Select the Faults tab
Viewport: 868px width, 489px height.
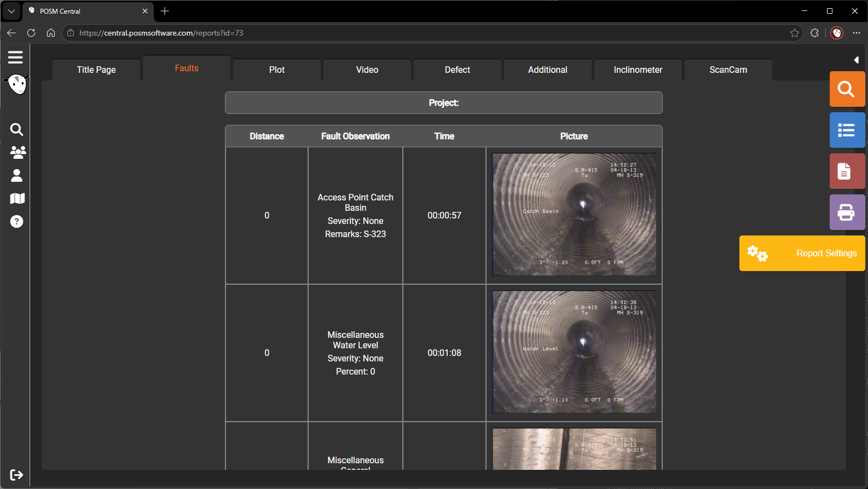pyautogui.click(x=187, y=68)
